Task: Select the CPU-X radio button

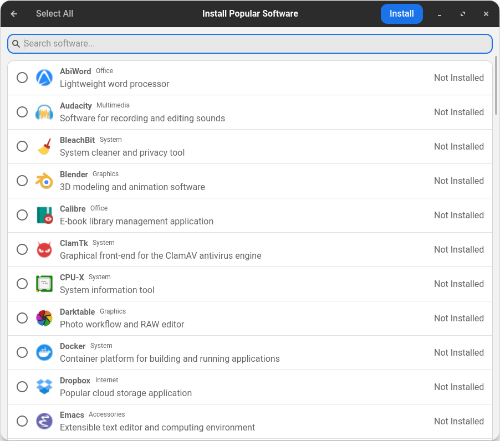Action: 22,284
